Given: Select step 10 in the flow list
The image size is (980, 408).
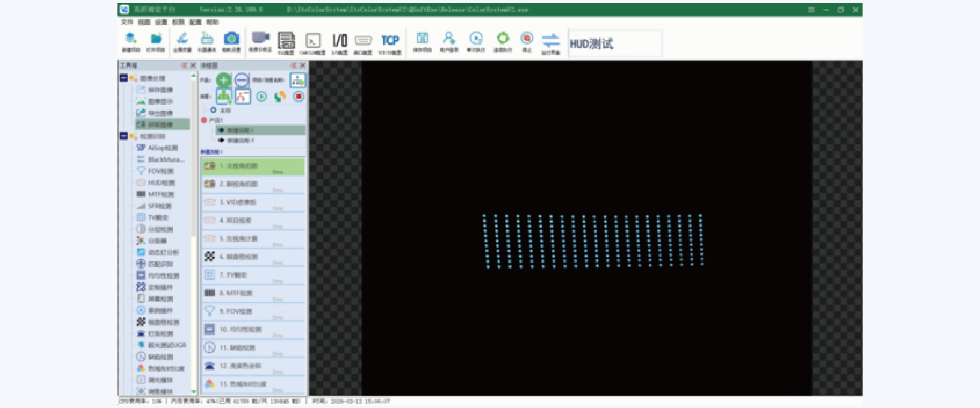Looking at the screenshot, I should 253,330.
